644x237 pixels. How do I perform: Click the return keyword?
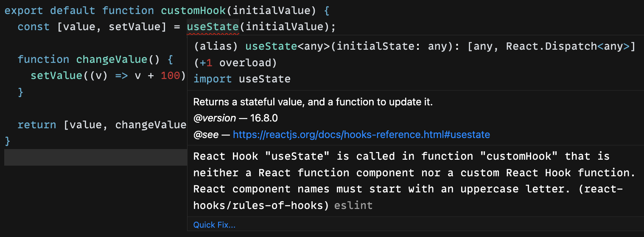tap(37, 124)
